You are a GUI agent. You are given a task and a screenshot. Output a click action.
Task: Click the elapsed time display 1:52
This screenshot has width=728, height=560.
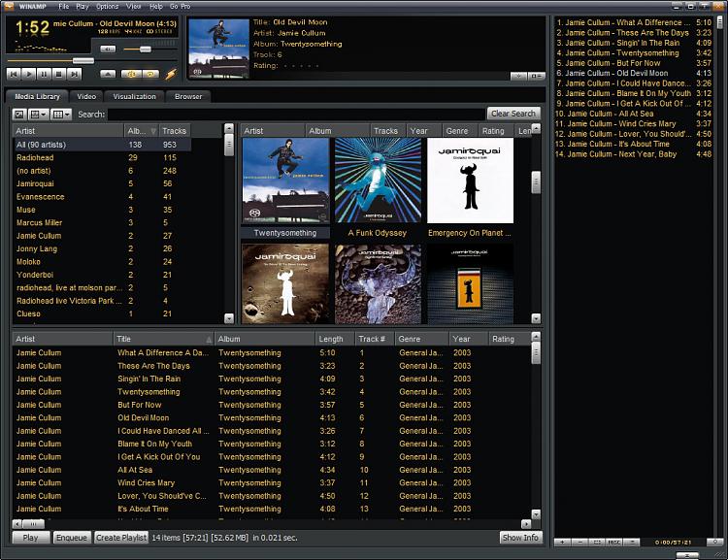(32, 27)
